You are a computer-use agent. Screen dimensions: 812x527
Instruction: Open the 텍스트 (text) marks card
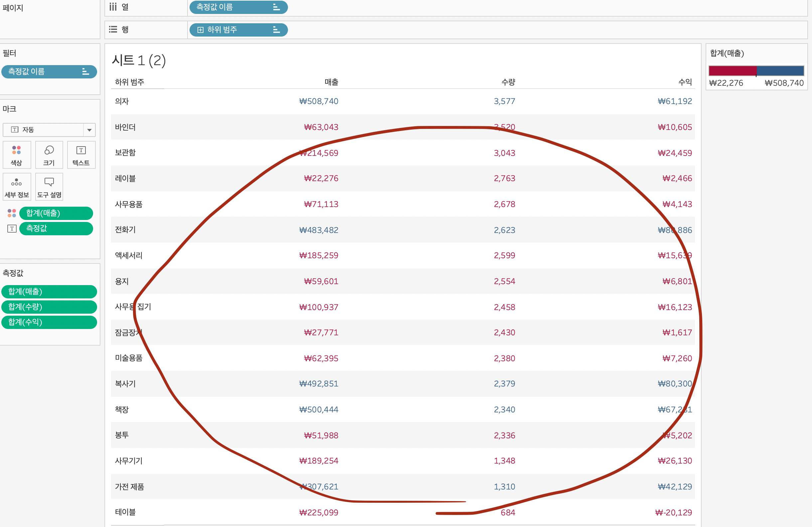click(81, 155)
